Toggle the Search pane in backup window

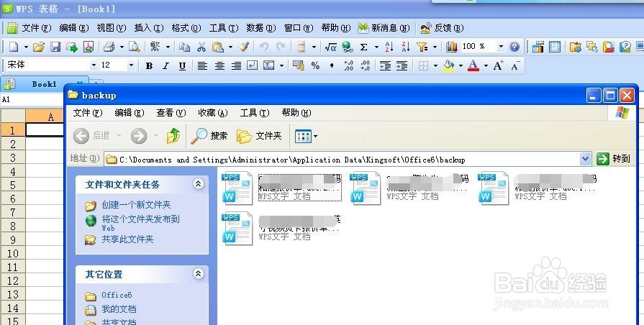pos(209,136)
